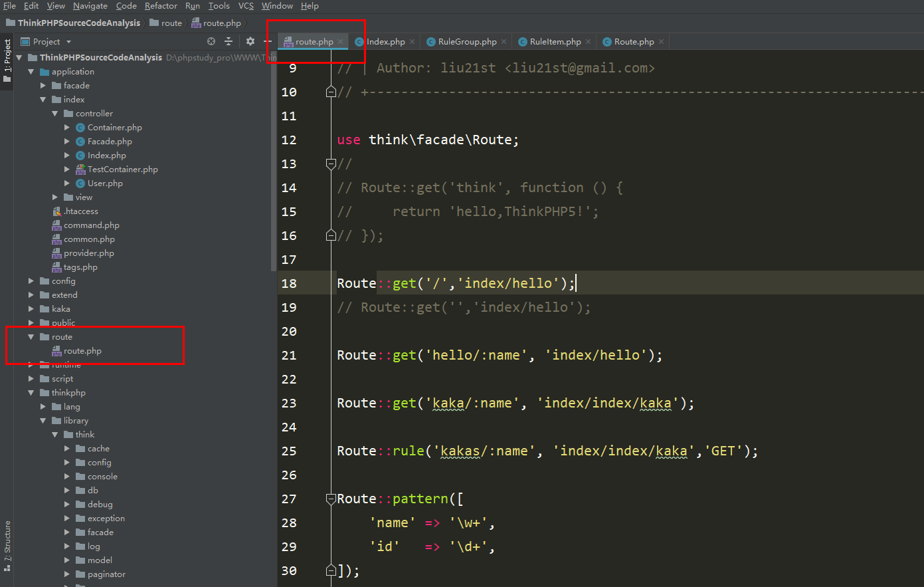Click route folder in breadcrumb bar
Screen dimensions: 924x587
(x=171, y=23)
